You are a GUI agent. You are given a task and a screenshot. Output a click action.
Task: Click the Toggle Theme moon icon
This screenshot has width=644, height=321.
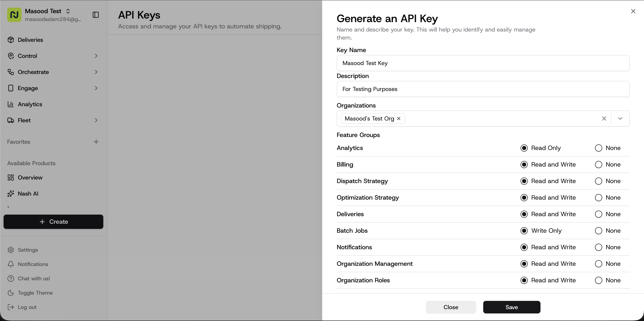pyautogui.click(x=11, y=293)
